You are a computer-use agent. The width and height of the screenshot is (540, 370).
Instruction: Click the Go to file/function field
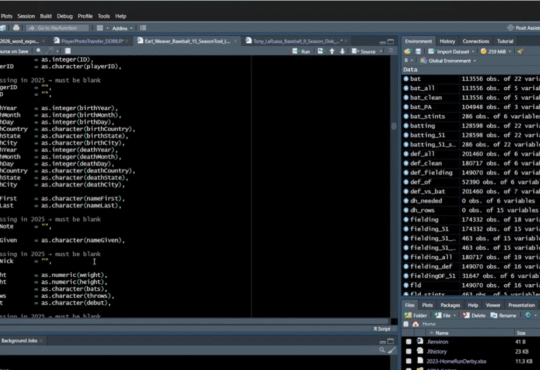pos(58,28)
